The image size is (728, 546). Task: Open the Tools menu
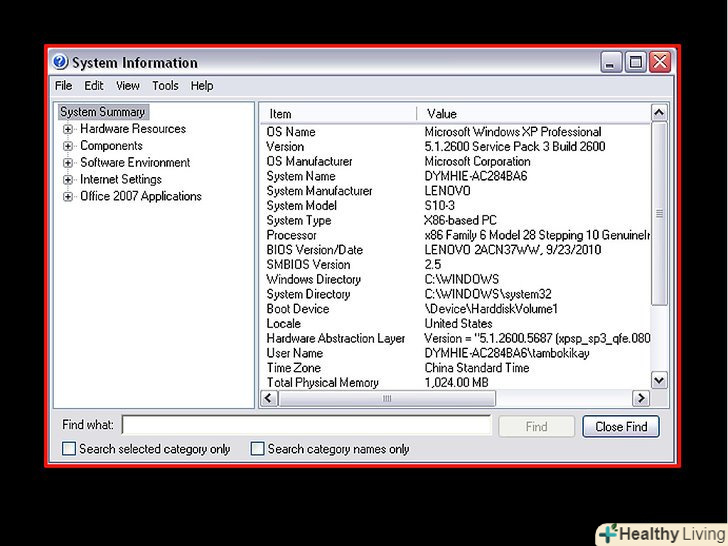tap(165, 86)
